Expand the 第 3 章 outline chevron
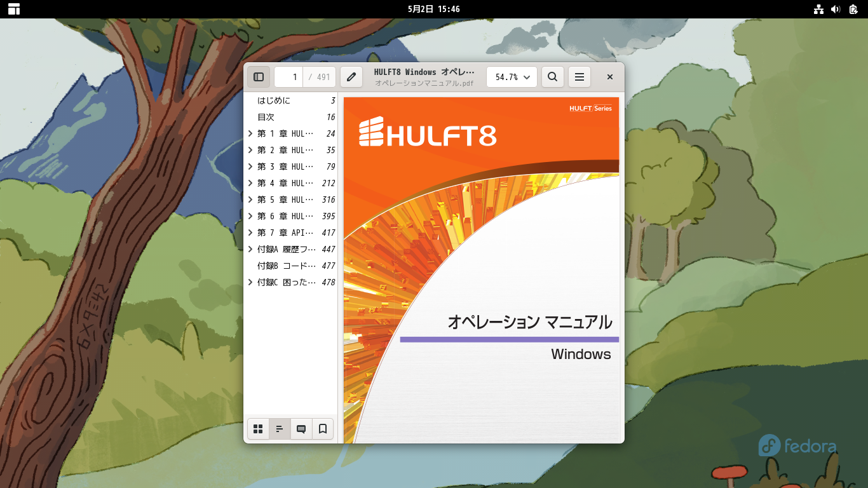Screen dimensions: 868x488 [x=250, y=166]
